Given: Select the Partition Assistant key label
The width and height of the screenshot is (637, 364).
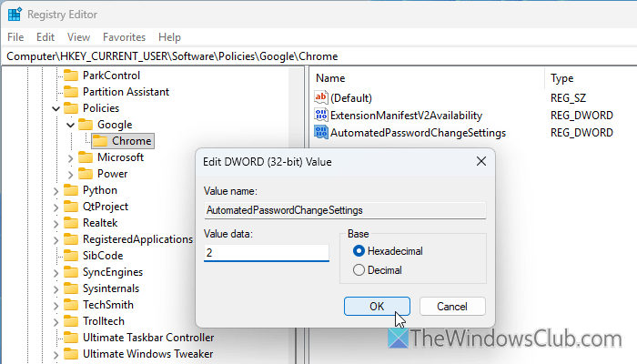Looking at the screenshot, I should [126, 92].
